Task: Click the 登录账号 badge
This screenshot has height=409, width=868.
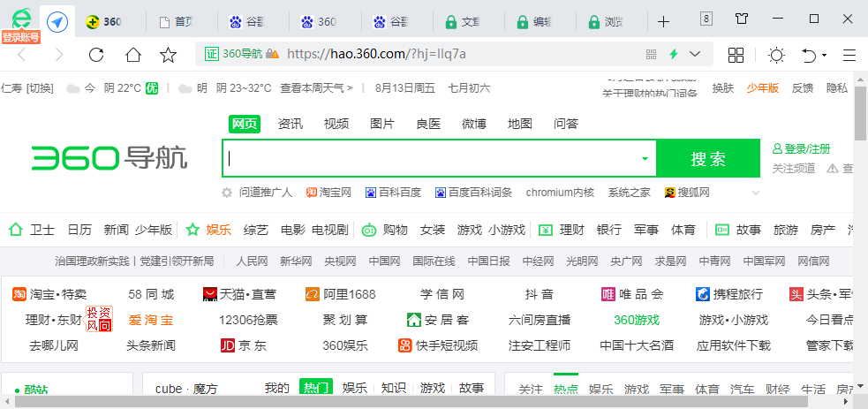Action: [21, 37]
